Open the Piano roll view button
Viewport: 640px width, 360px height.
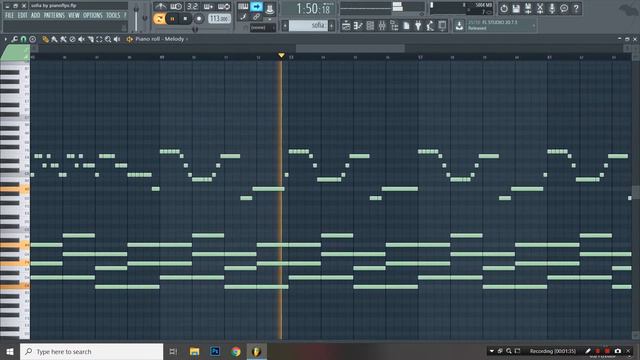tap(358, 26)
